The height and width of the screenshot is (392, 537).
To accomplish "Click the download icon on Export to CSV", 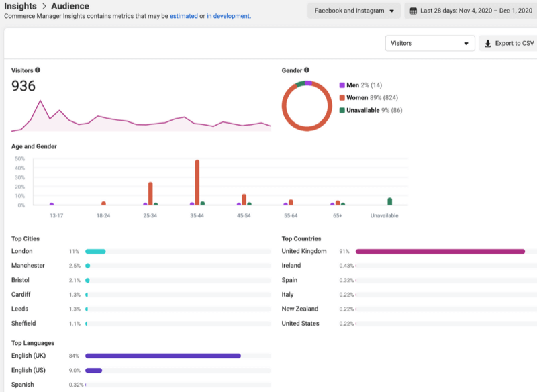I will [488, 44].
